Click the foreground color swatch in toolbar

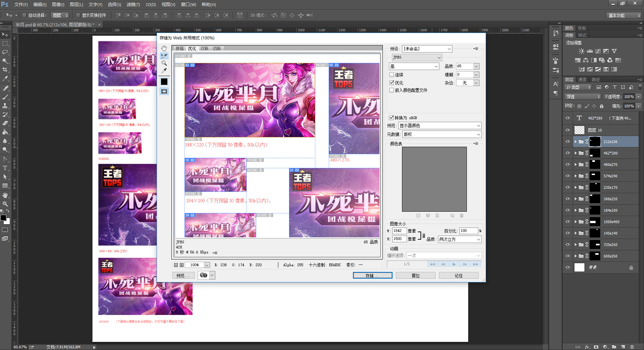[x=3, y=218]
